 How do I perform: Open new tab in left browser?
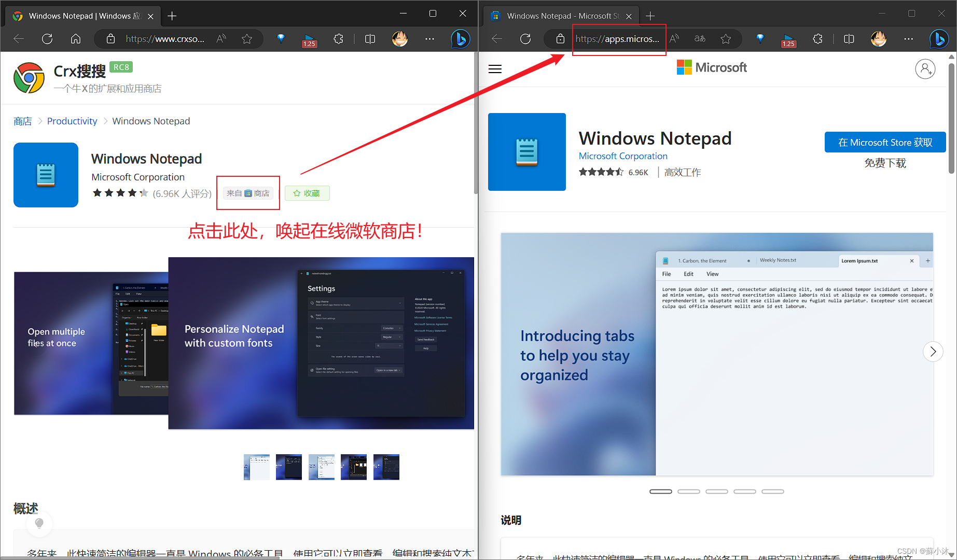tap(172, 16)
